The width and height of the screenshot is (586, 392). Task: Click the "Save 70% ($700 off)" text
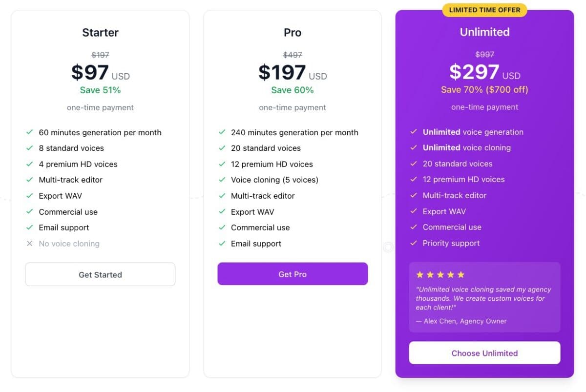pos(484,89)
